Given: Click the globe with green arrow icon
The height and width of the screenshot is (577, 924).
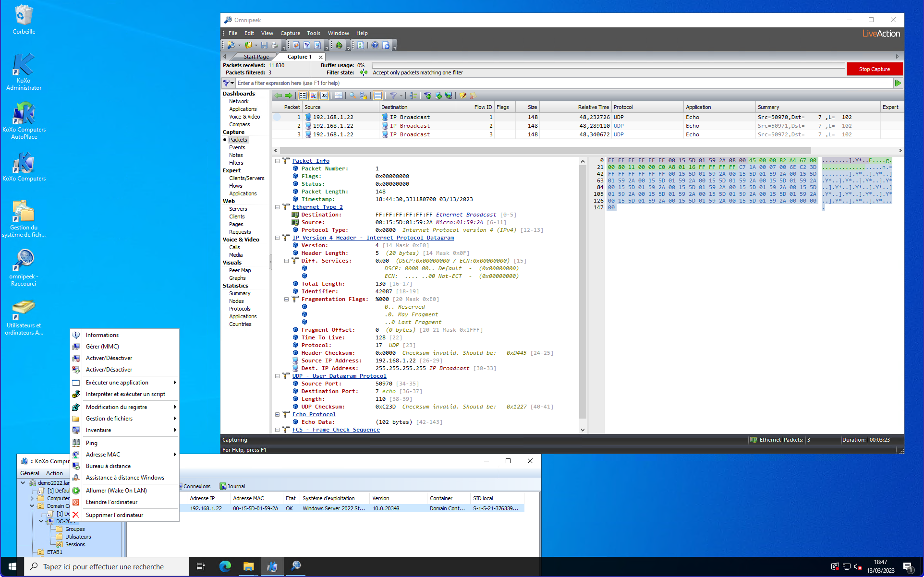Looking at the screenshot, I should point(448,96).
